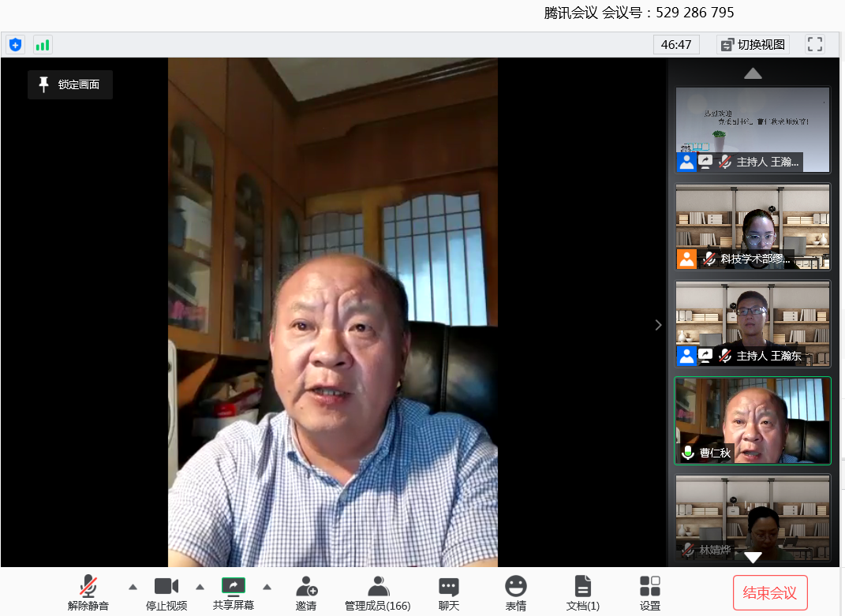Expand video options arrow beside camera
Viewport: 845px width, 616px height.
[x=200, y=587]
